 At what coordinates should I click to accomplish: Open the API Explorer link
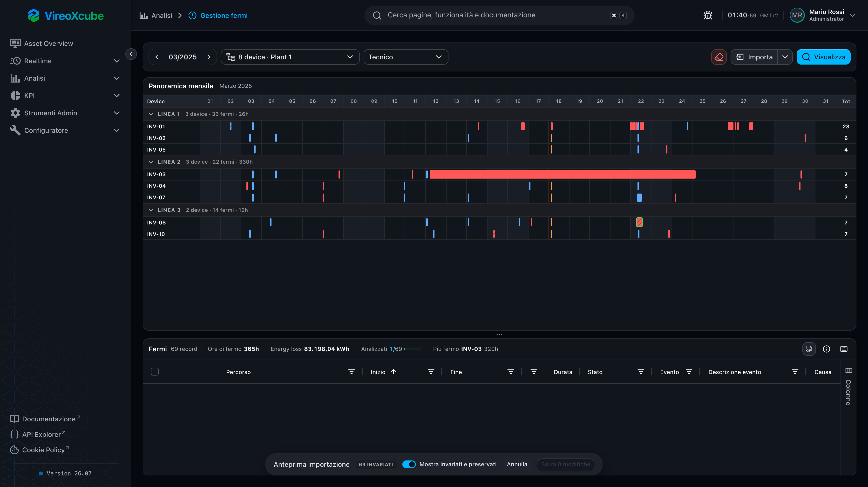tap(38, 434)
